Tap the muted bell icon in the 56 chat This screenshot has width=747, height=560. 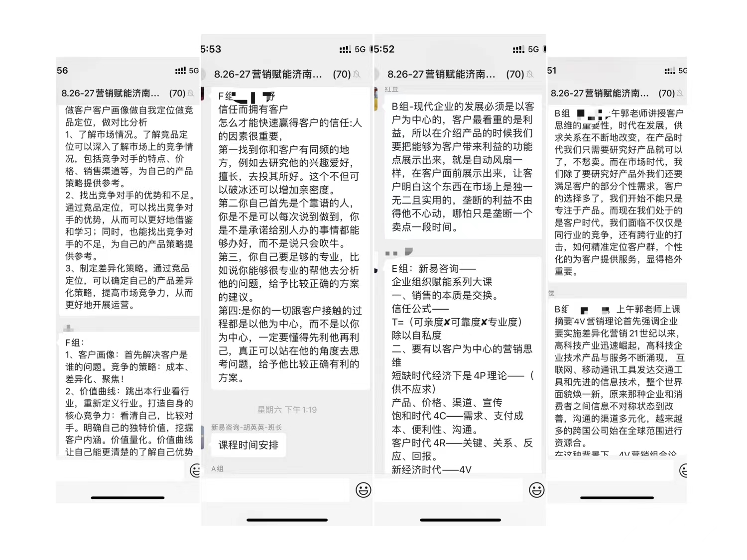[191, 93]
